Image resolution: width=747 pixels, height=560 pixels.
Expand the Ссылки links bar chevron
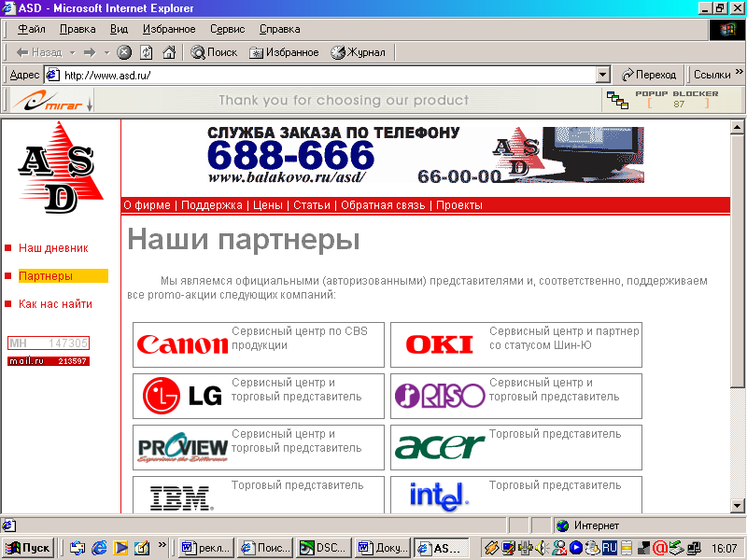point(739,72)
